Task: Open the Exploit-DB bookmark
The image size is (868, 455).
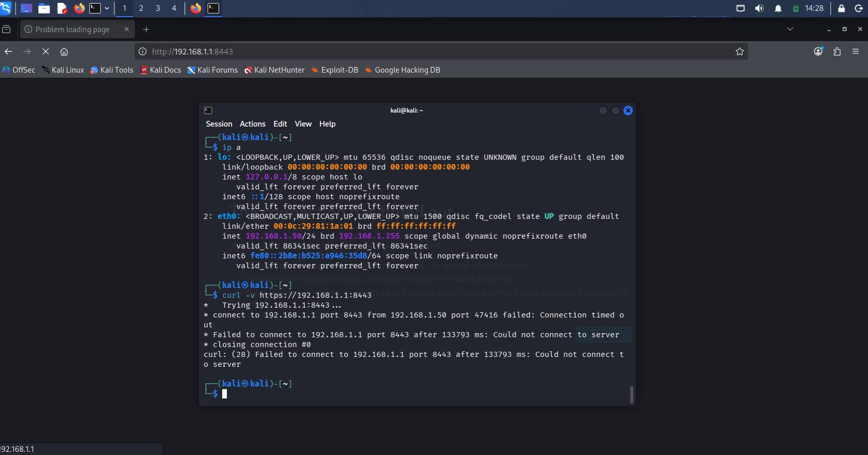Action: [335, 70]
